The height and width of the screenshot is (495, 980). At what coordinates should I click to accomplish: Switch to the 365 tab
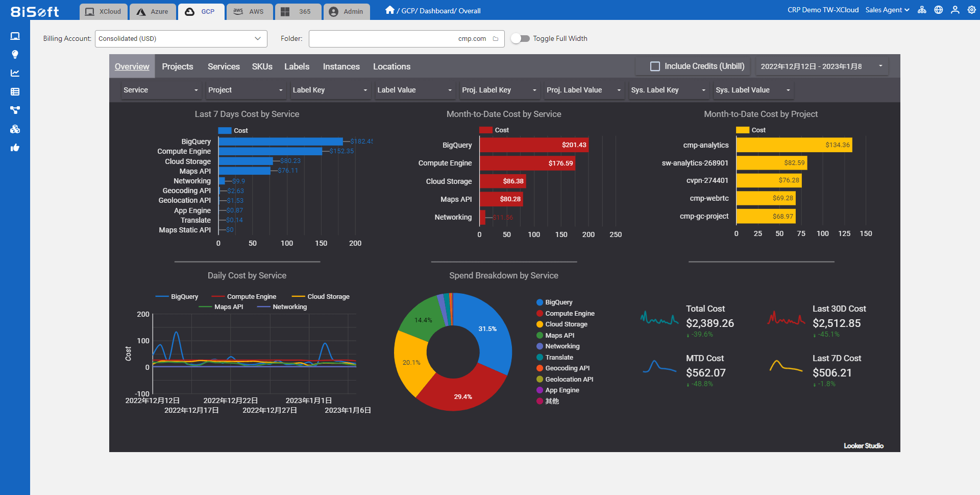tap(298, 12)
